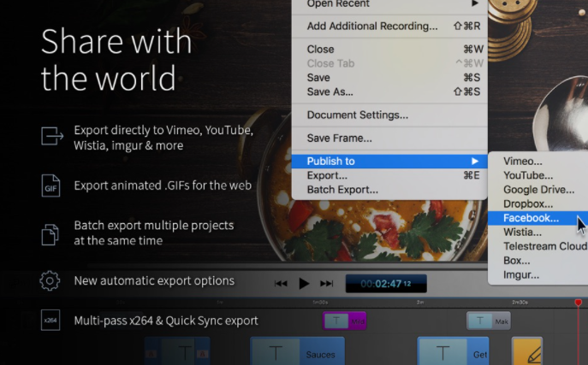Click the dimmed A text clip on timeline

point(177,352)
